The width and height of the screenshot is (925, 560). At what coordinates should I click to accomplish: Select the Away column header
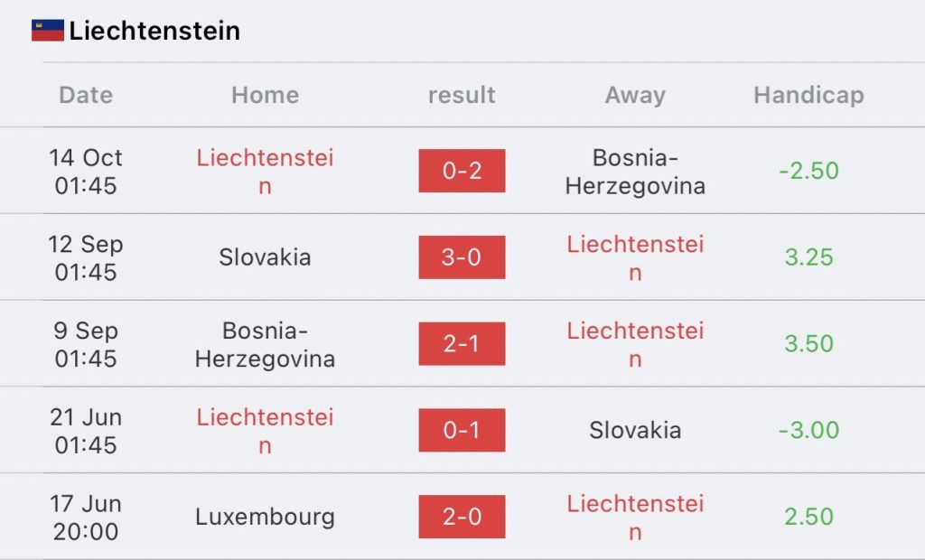click(635, 95)
